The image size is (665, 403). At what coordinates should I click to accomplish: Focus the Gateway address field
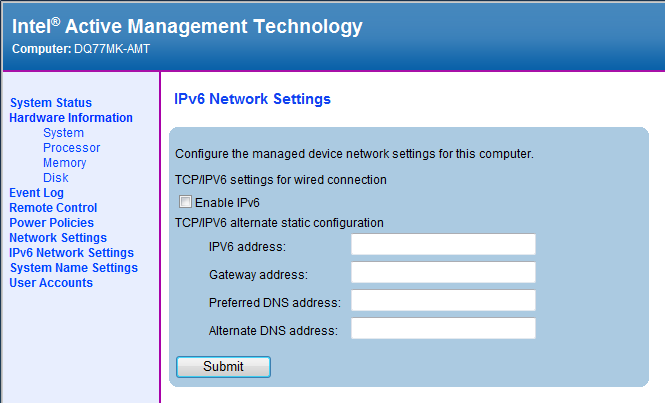point(443,273)
